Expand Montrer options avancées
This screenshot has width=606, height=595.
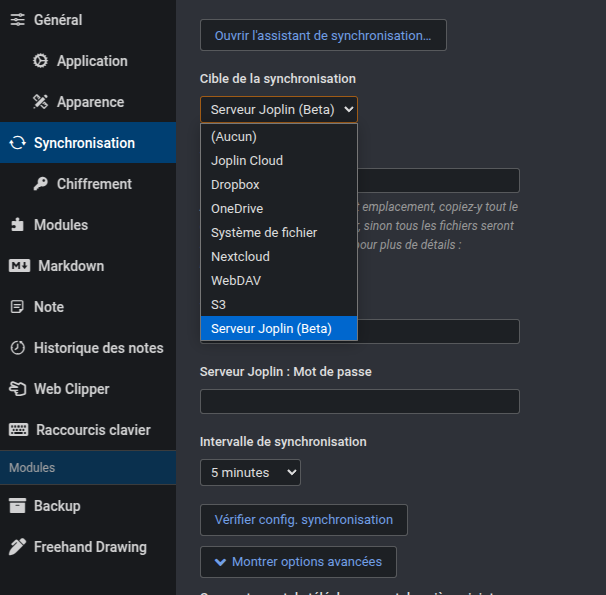pyautogui.click(x=298, y=562)
